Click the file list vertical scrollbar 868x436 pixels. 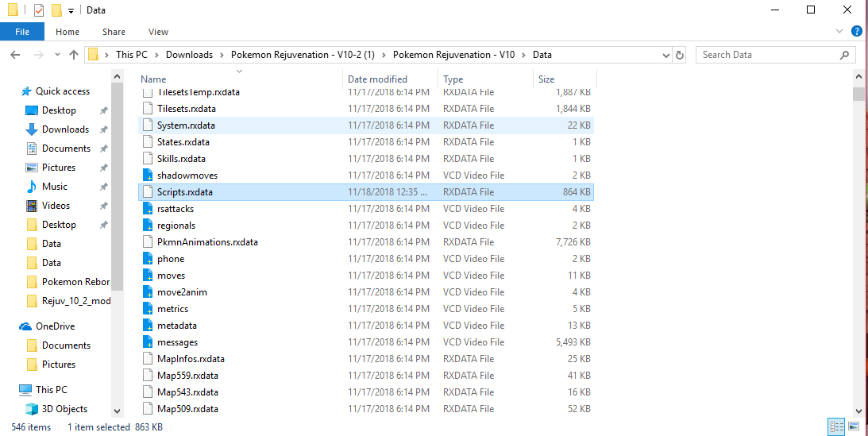tap(858, 238)
